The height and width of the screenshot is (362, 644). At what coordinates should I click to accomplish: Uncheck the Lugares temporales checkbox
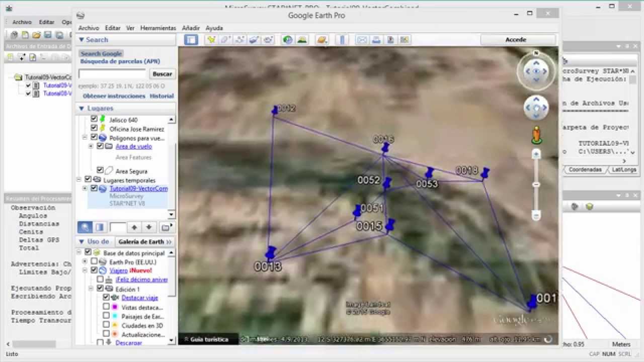pos(88,179)
